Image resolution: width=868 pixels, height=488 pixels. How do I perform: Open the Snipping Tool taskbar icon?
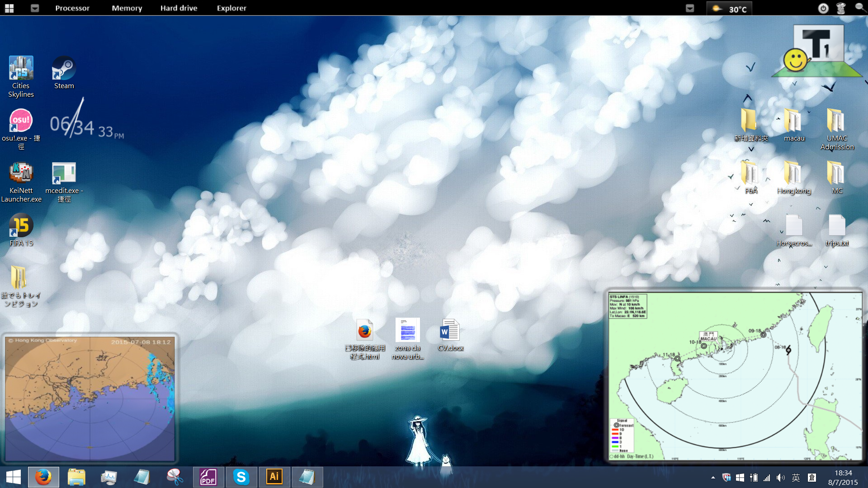click(x=175, y=477)
